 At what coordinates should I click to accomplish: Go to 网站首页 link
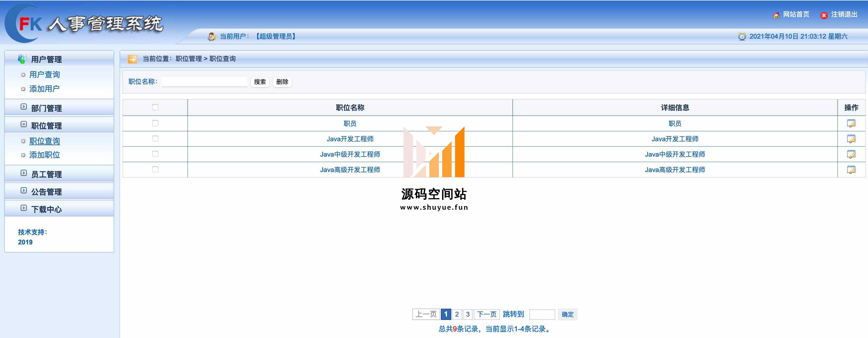click(796, 14)
